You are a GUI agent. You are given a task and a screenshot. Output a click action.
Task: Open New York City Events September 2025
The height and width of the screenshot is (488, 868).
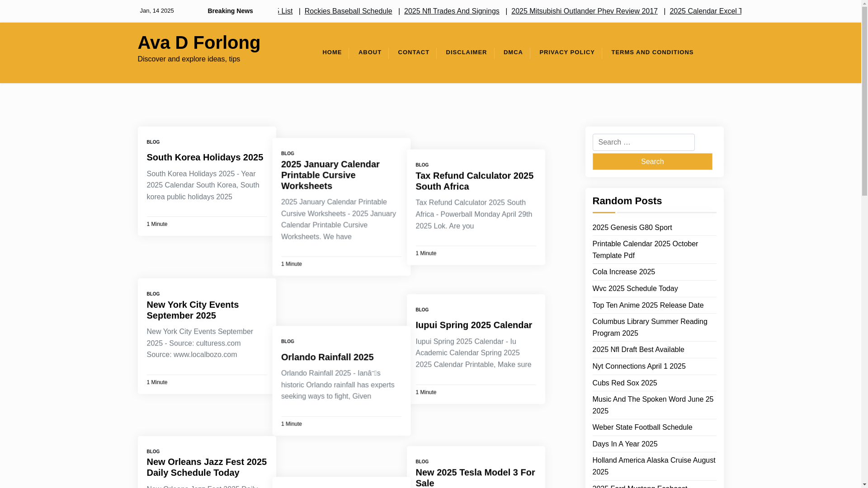tap(193, 310)
